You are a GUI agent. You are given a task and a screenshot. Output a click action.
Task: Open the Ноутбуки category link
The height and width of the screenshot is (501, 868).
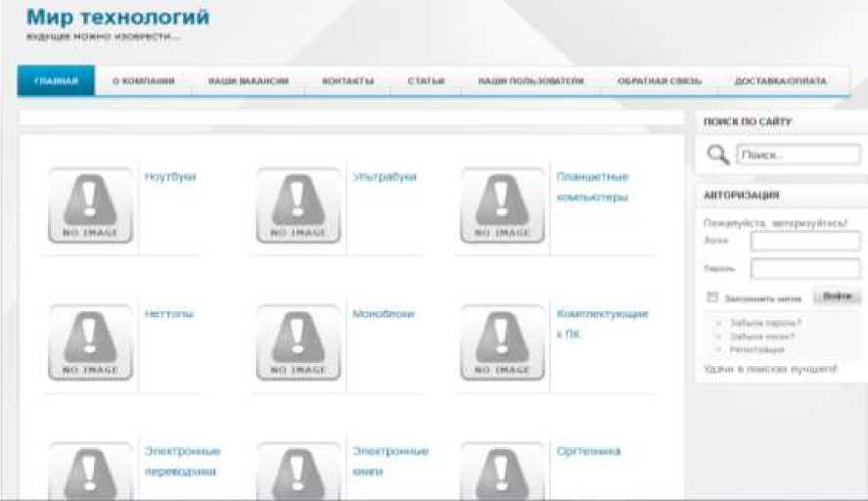coord(170,176)
